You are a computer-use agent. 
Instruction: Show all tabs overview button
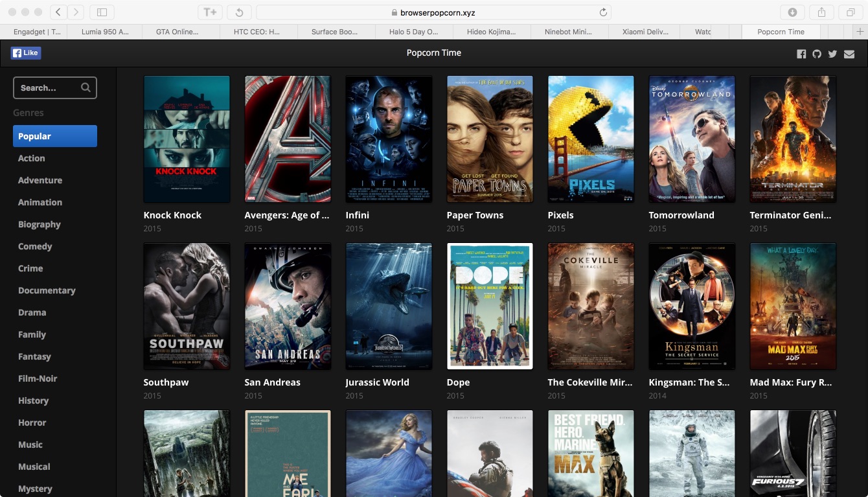point(851,12)
